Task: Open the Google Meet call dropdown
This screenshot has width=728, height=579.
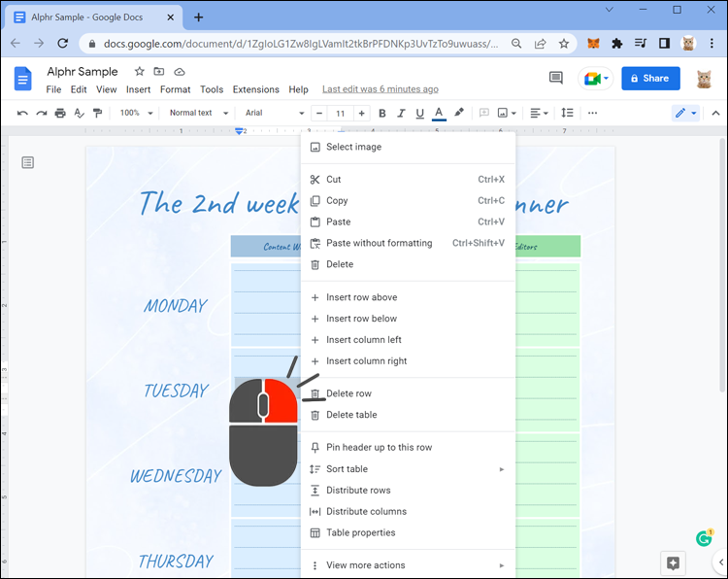Action: (596, 79)
